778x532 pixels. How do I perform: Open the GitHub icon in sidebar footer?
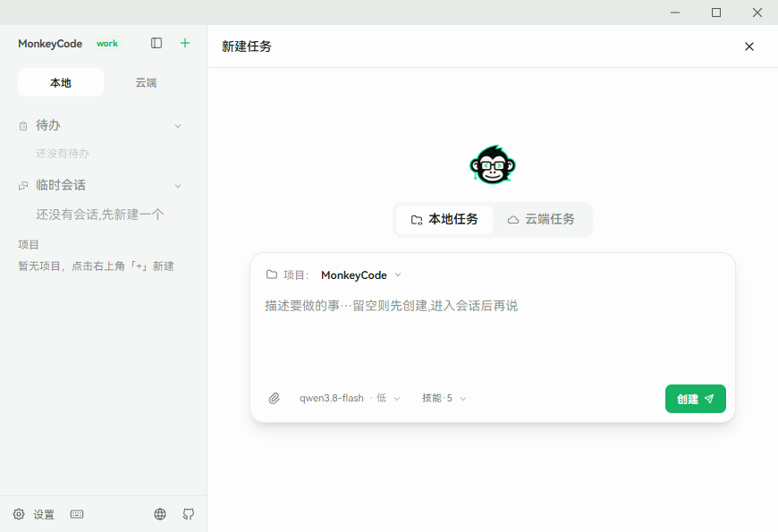[x=189, y=514]
